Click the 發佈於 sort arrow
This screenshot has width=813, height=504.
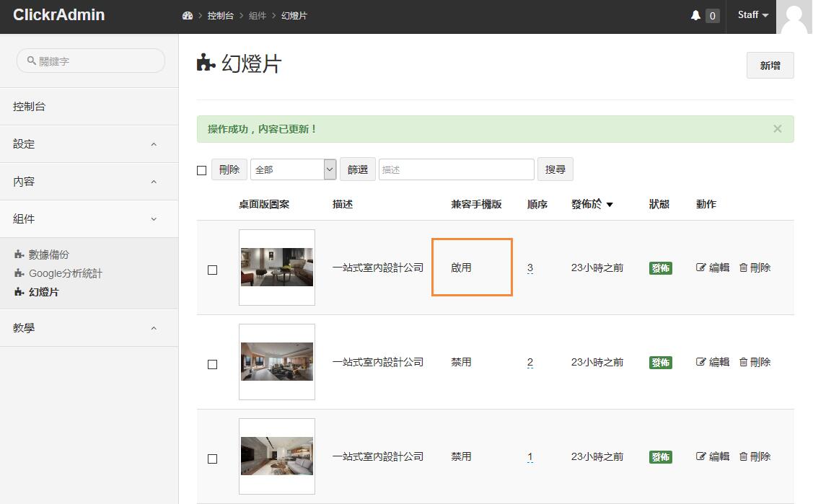click(x=610, y=205)
